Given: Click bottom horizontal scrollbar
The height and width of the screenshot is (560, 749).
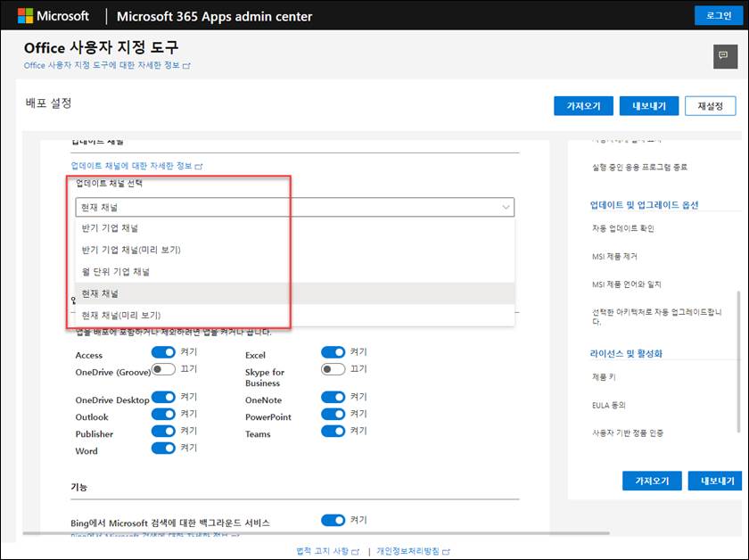Looking at the screenshot, I should click(x=316, y=533).
